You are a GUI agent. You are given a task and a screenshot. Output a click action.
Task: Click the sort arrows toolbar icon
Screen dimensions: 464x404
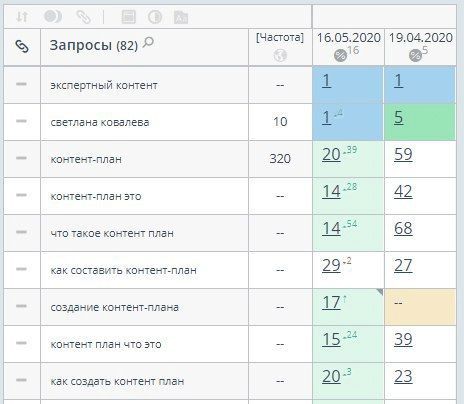pos(22,16)
